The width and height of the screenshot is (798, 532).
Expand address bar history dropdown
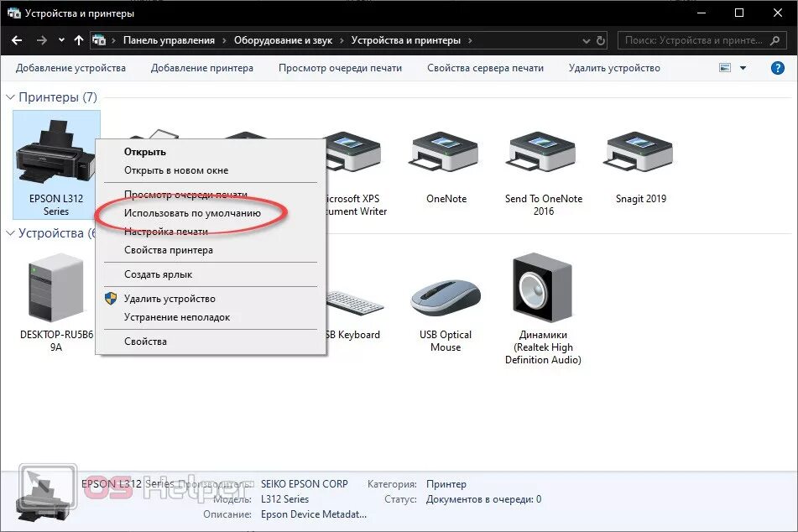coord(587,41)
